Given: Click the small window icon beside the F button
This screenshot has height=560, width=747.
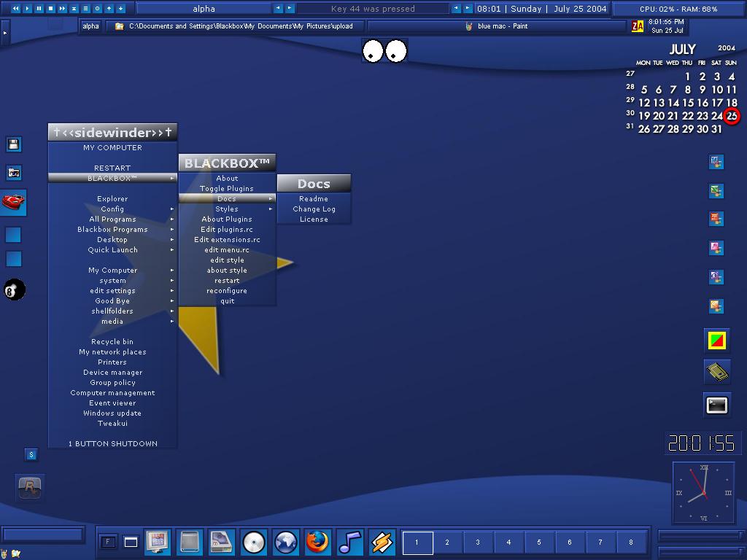Looking at the screenshot, I should [131, 542].
